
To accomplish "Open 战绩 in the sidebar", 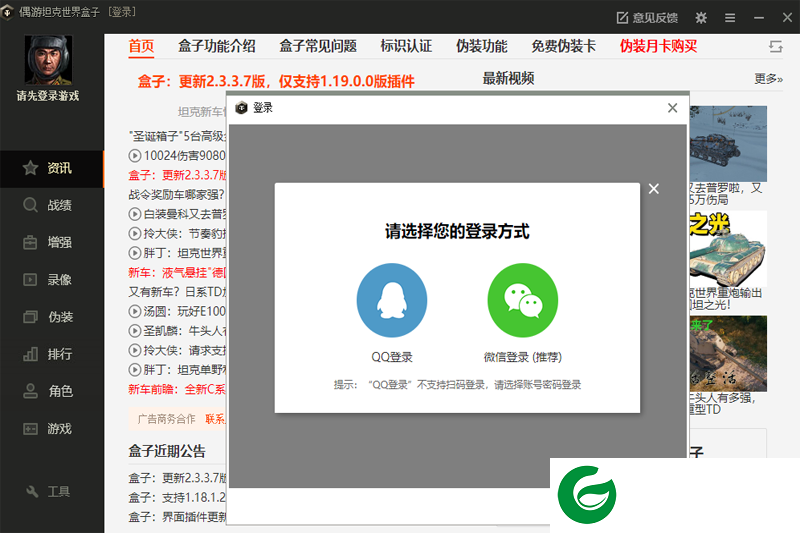I will click(52, 205).
